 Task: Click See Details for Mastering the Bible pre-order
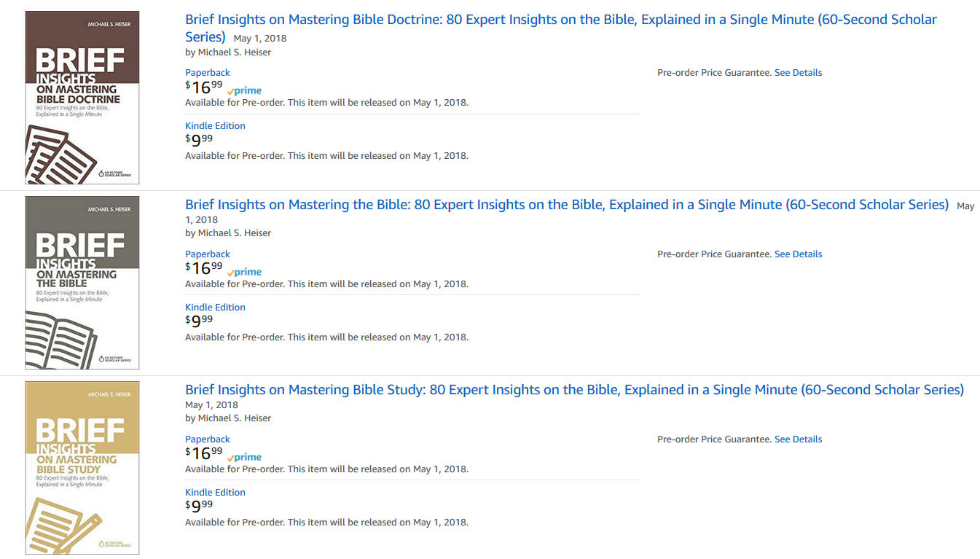[x=798, y=254]
